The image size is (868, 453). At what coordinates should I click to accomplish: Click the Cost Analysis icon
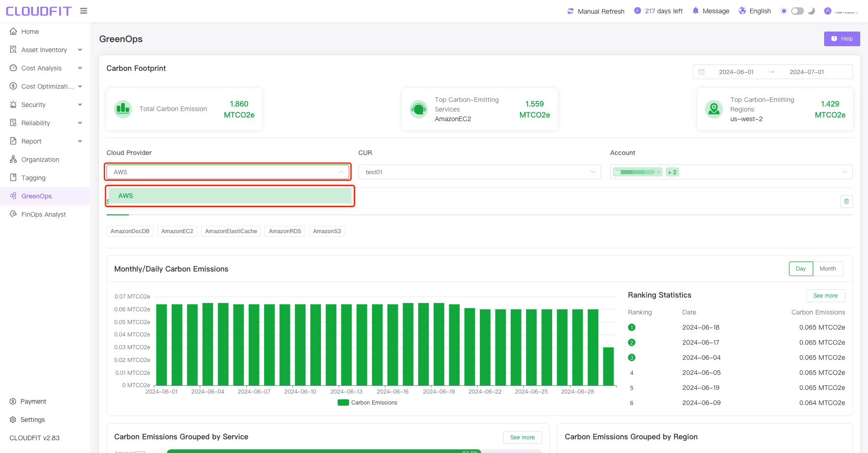click(x=13, y=68)
